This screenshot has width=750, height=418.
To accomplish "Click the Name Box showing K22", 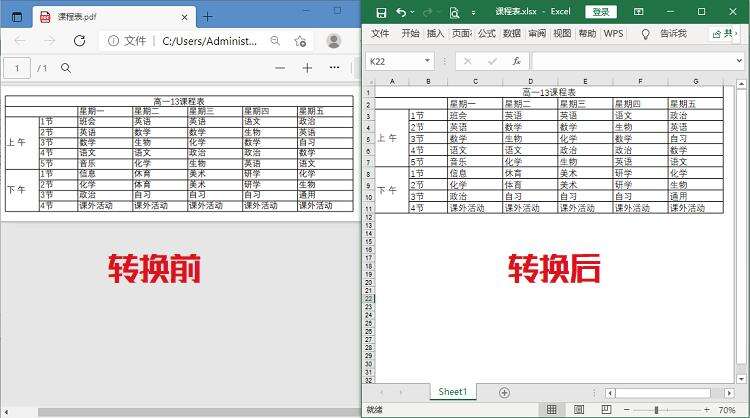I will pyautogui.click(x=395, y=61).
